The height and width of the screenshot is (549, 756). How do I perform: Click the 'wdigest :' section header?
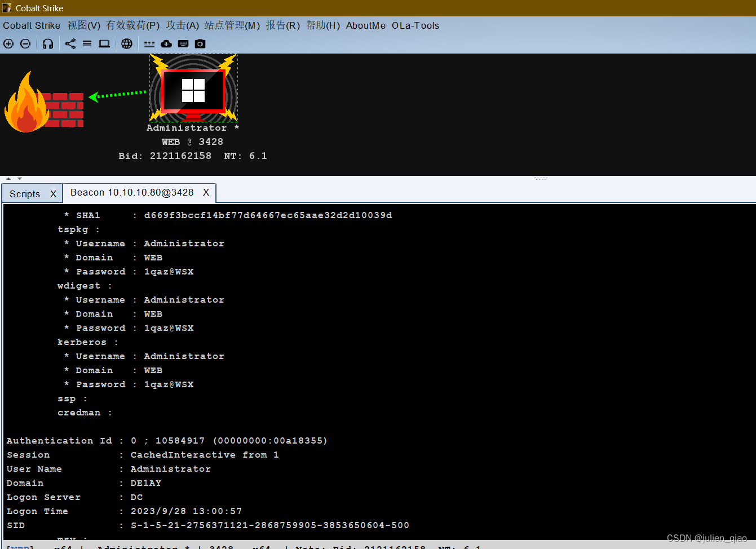point(85,286)
